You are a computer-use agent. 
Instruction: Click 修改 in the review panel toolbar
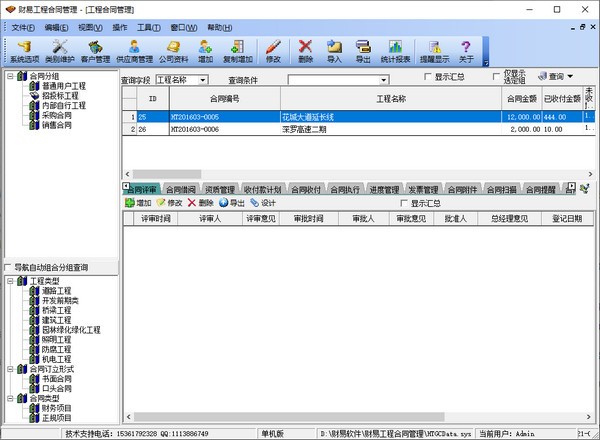point(170,203)
